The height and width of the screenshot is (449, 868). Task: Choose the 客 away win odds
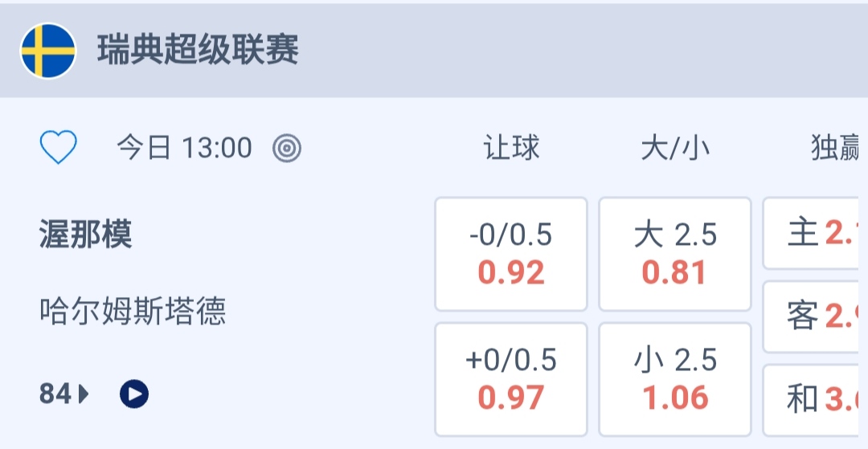[815, 316]
